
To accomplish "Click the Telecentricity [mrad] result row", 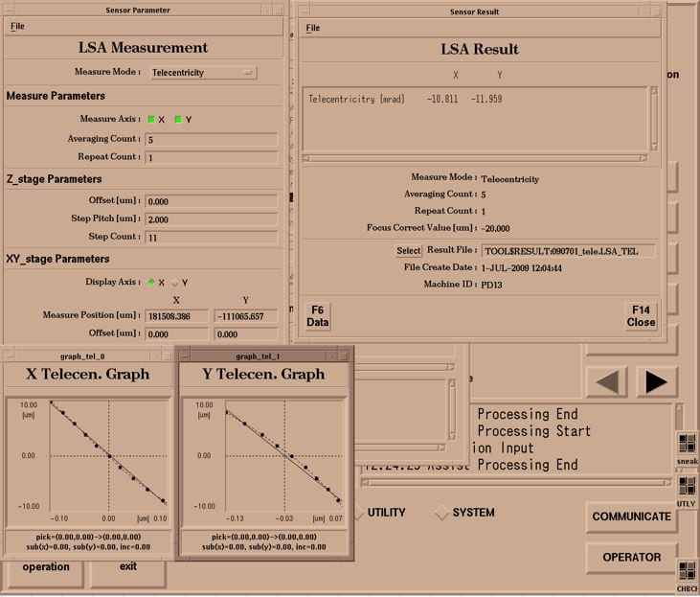I will pos(405,99).
